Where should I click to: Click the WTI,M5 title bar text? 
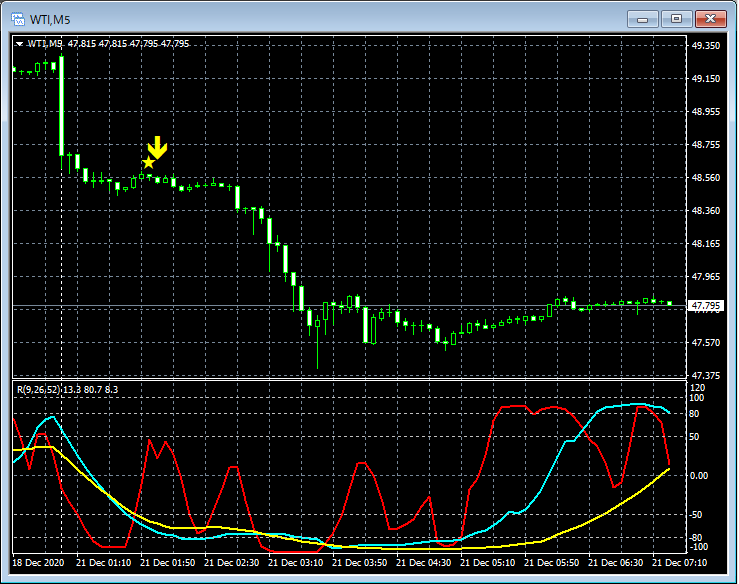tap(52, 18)
